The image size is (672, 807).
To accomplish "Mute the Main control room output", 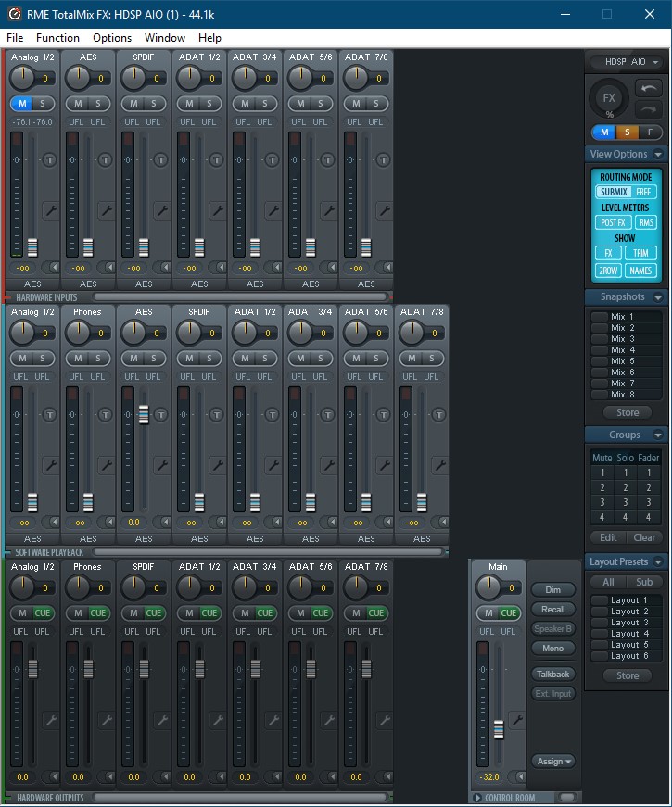I will pos(488,613).
